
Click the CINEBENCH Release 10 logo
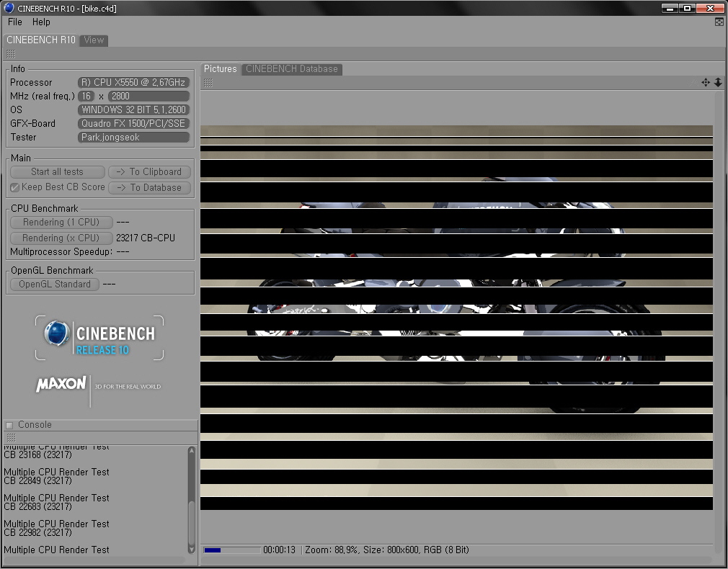click(x=99, y=337)
